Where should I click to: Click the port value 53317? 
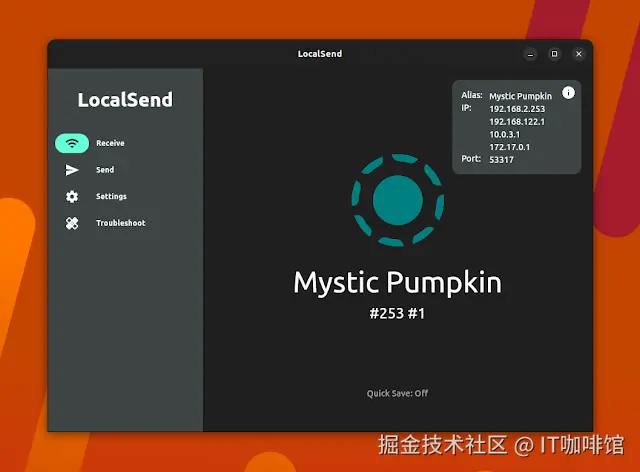tap(501, 160)
